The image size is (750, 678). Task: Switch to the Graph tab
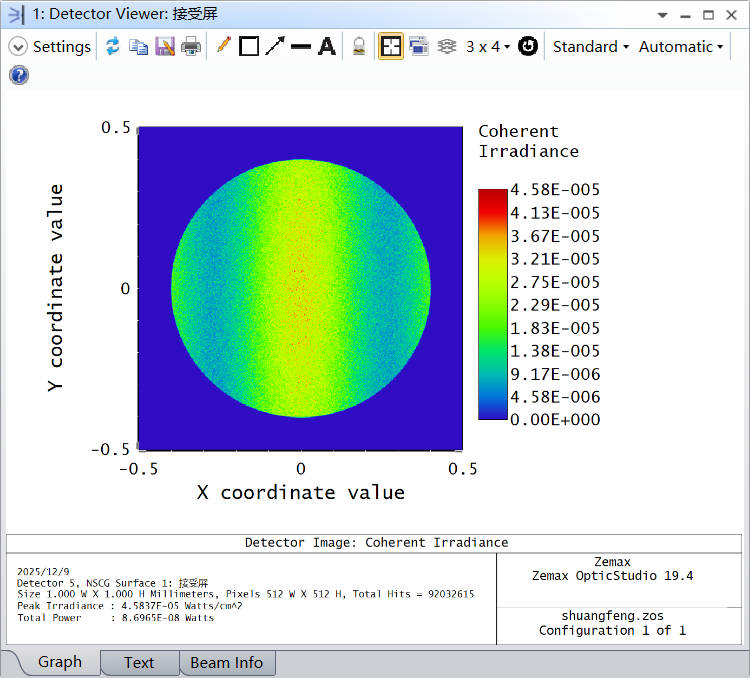60,662
